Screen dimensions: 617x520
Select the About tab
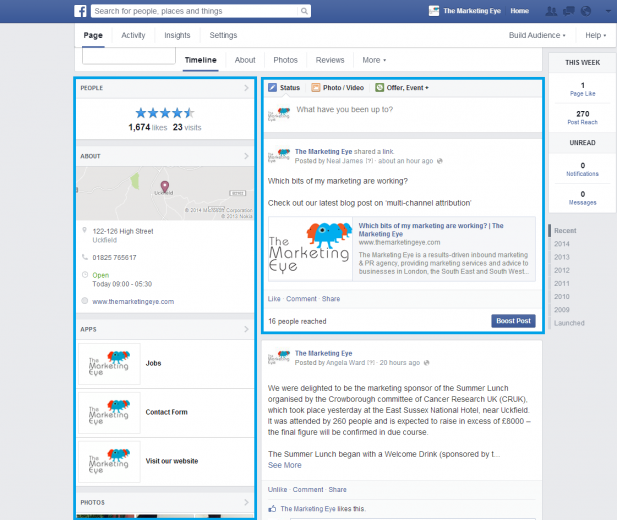coord(245,60)
